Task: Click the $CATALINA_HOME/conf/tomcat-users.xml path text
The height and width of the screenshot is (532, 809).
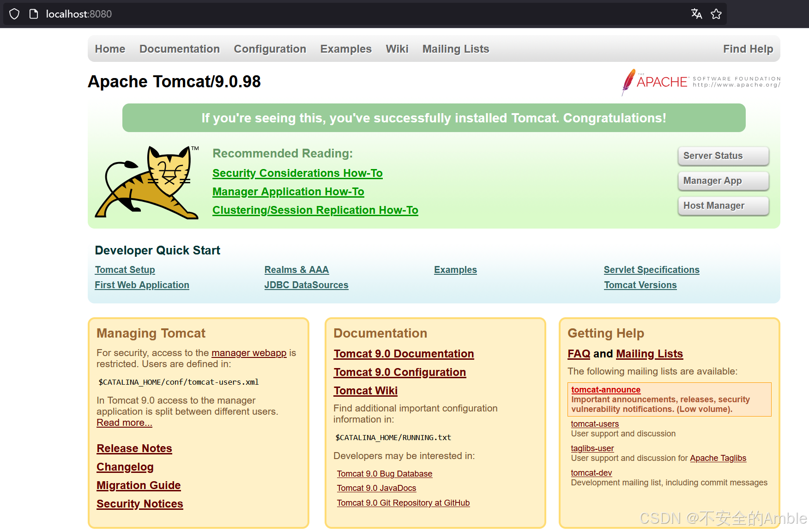Action: pos(178,382)
